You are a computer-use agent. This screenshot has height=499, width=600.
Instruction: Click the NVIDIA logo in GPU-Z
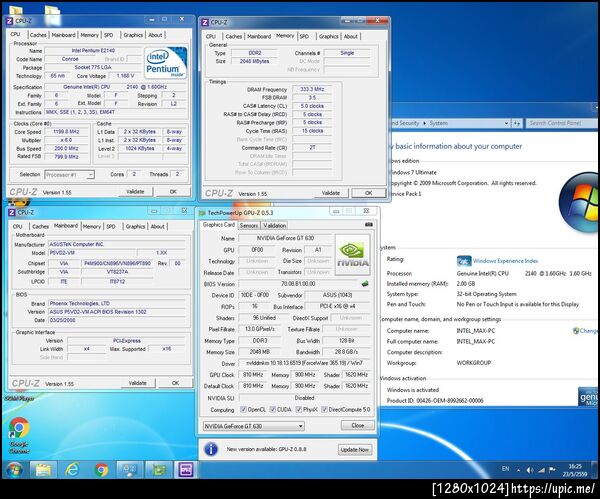(353, 255)
